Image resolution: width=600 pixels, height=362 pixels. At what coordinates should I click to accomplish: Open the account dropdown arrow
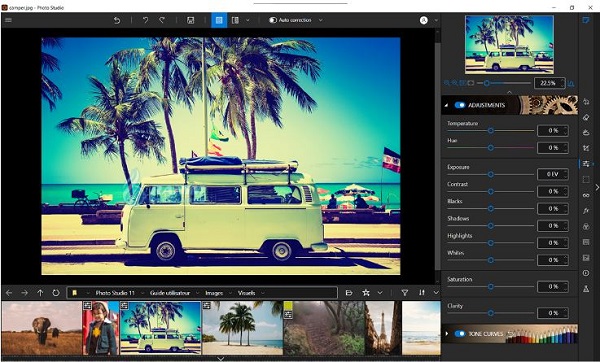(435, 20)
